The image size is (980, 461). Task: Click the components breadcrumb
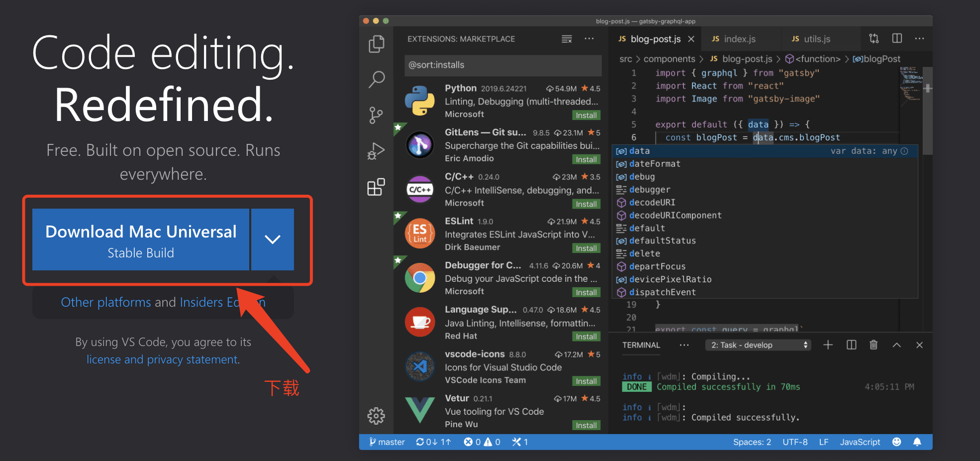coord(669,59)
